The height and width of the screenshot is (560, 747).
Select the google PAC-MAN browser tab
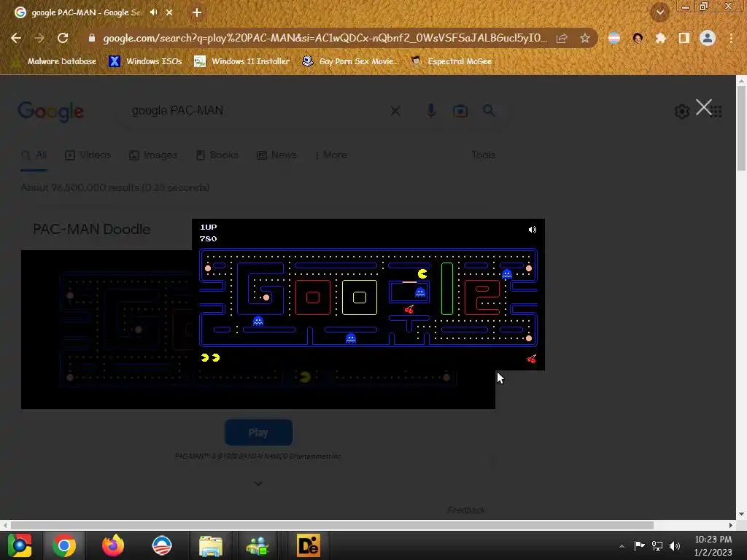(86, 12)
